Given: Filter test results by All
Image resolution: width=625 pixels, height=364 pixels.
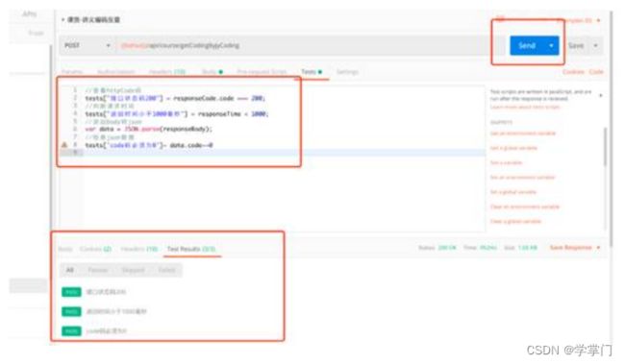Looking at the screenshot, I should 70,271.
